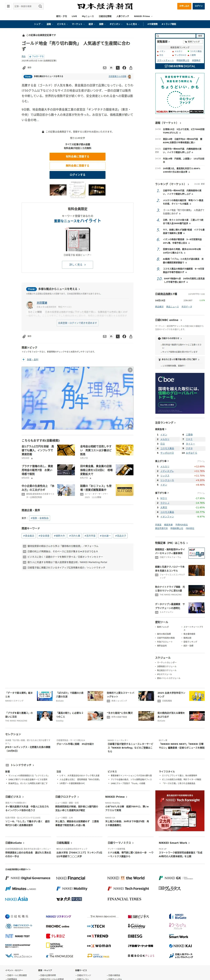Click the stock search field in sidebar

click(x=175, y=36)
